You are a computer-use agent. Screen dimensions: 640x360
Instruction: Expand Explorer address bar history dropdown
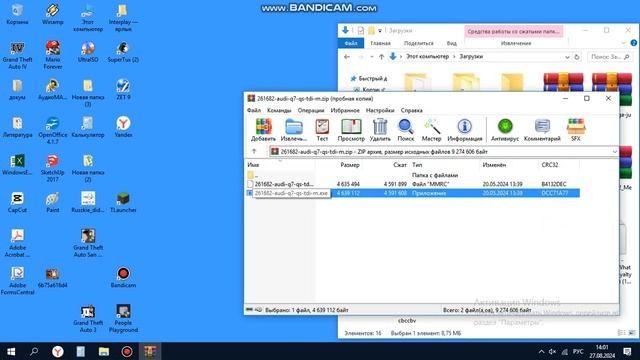click(567, 57)
